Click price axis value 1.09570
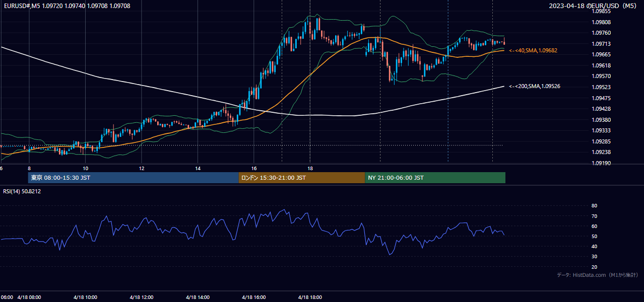644x302 pixels. [601, 77]
